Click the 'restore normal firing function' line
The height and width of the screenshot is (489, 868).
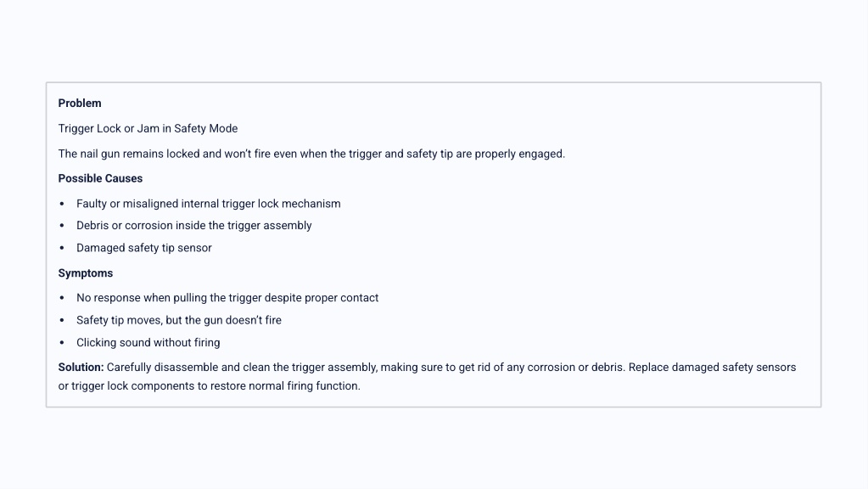pyautogui.click(x=209, y=386)
